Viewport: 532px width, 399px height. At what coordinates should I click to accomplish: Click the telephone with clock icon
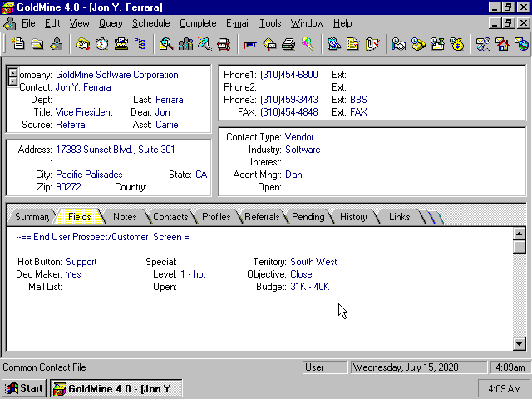point(418,44)
